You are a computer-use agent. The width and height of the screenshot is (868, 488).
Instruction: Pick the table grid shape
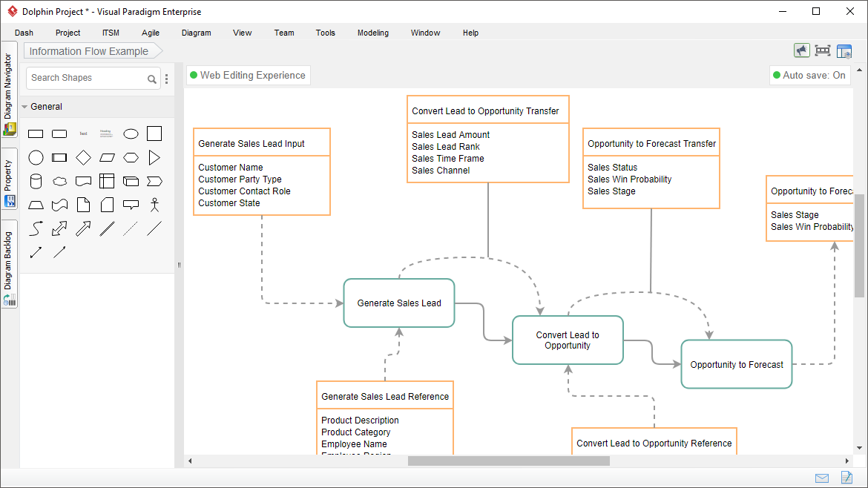coord(107,182)
